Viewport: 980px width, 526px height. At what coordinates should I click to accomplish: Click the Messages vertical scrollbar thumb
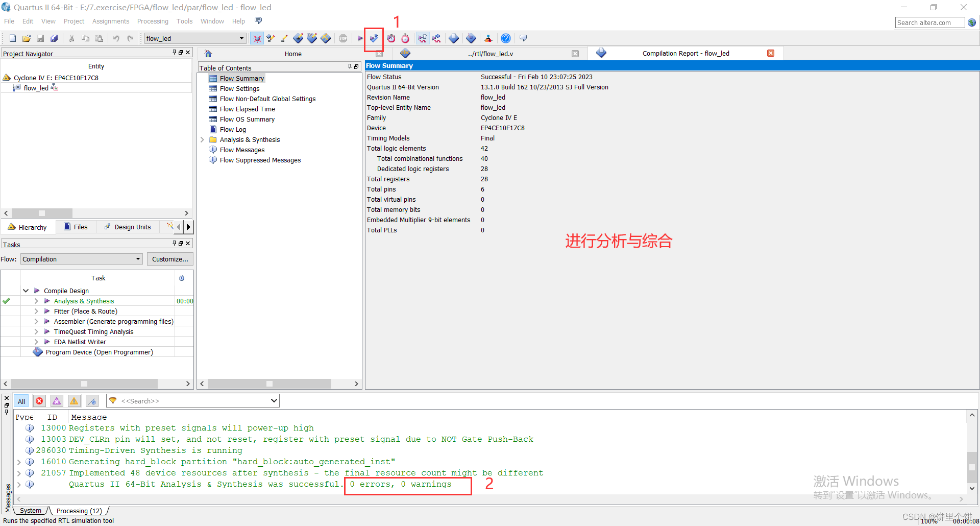click(972, 467)
